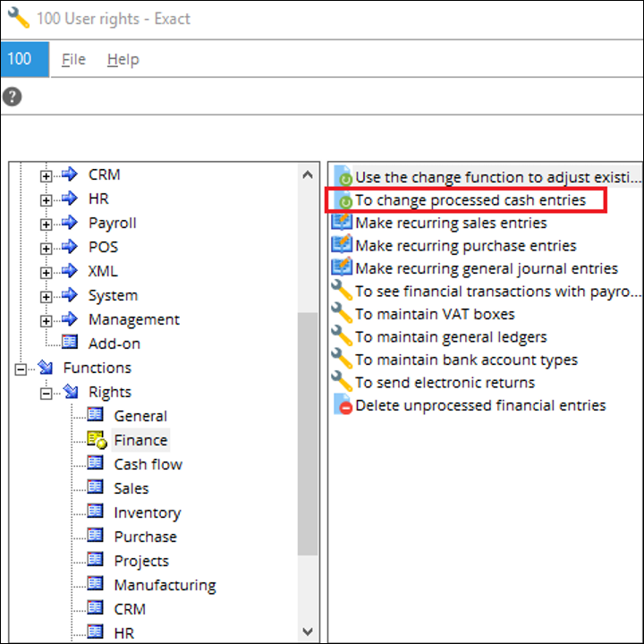The width and height of the screenshot is (644, 644).
Task: Click the Inventory table icon
Action: pos(96,511)
